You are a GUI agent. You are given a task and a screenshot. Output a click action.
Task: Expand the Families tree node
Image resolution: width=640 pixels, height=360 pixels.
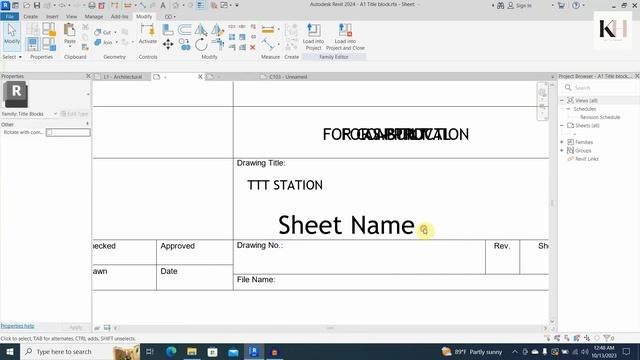pos(562,142)
